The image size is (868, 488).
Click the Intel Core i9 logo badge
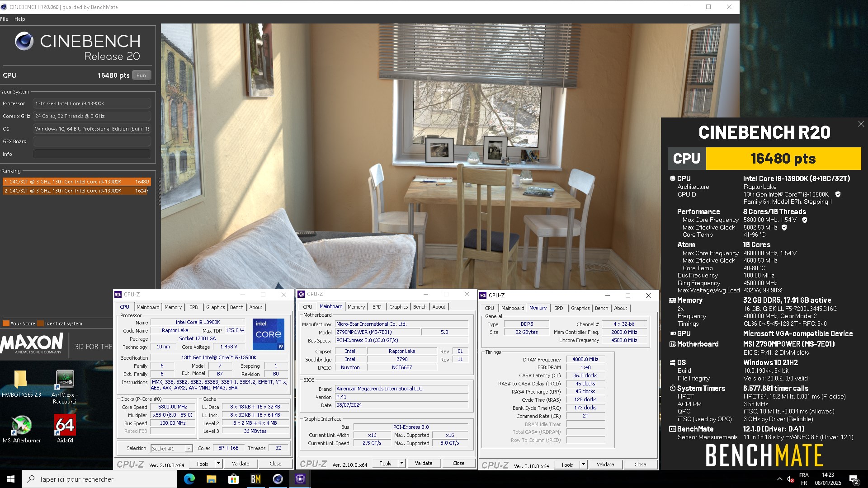point(269,334)
